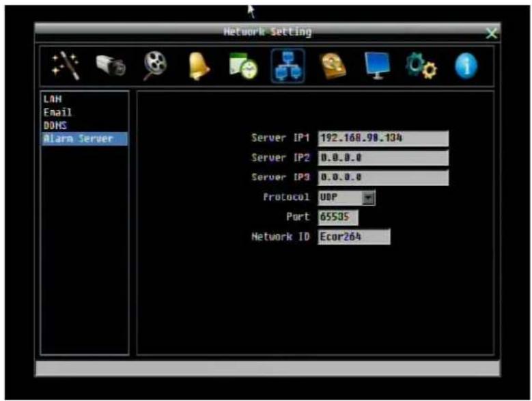Open display settings monitor icon
Screen dimensions: 532x401
coord(377,66)
